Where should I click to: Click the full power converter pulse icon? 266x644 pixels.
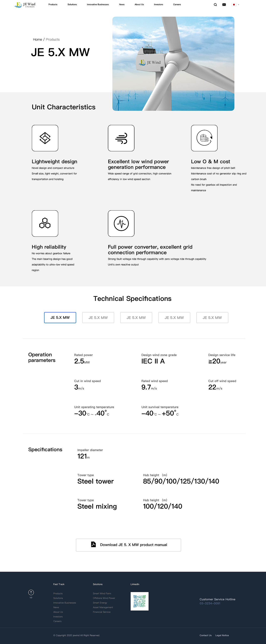121,223
